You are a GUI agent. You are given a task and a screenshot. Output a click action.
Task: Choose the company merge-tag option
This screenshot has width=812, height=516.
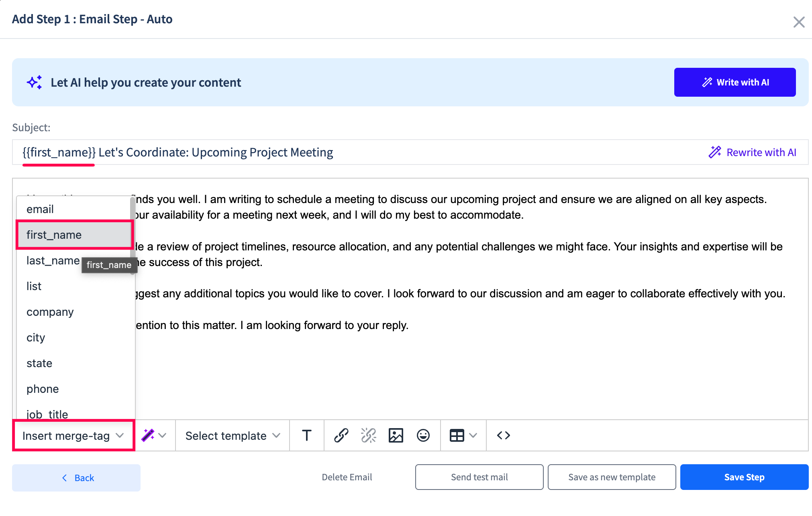click(x=50, y=312)
